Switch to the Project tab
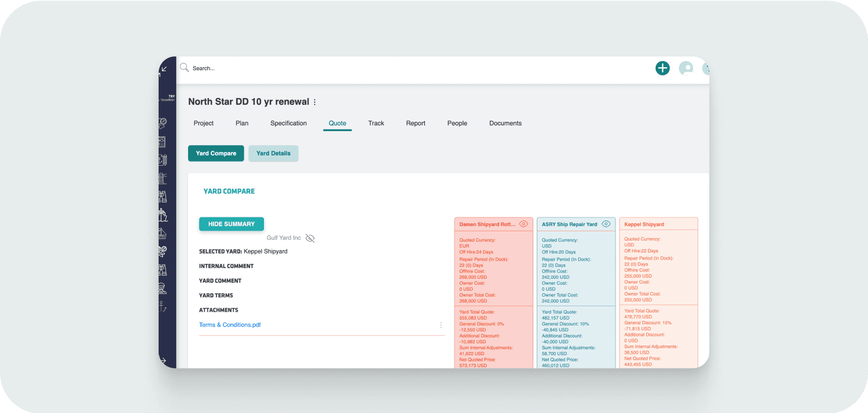868x413 pixels. click(x=204, y=123)
